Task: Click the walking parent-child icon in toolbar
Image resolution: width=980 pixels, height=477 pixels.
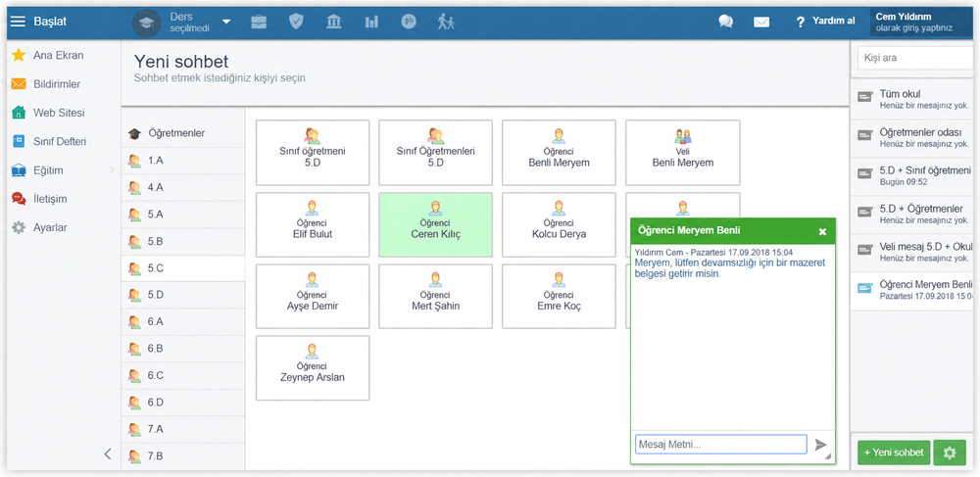Action: pyautogui.click(x=446, y=22)
